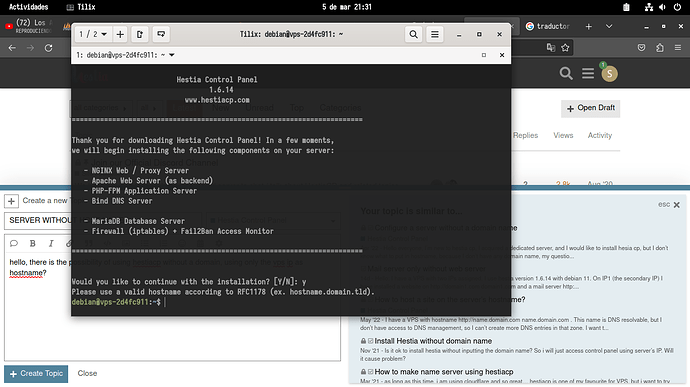This screenshot has height=387, width=690.
Task: Toggle italic in composer toolbar
Action: pos(51,243)
